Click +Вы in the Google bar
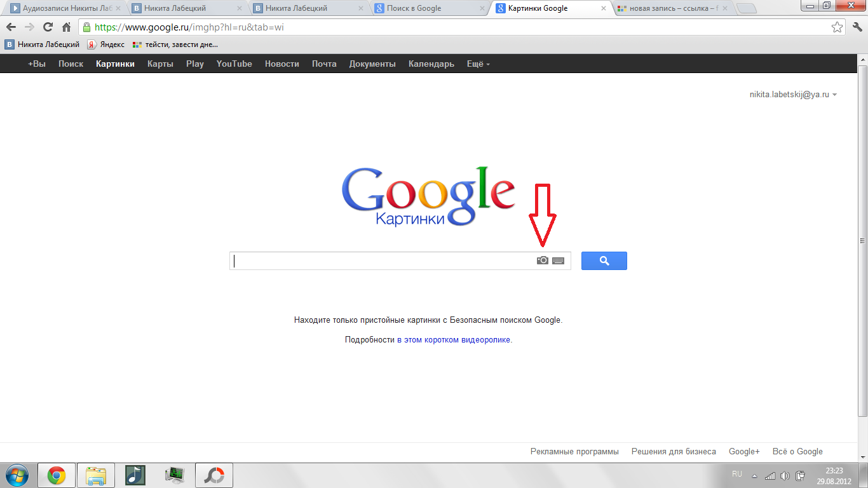Screen dimensions: 868x488 pos(37,64)
